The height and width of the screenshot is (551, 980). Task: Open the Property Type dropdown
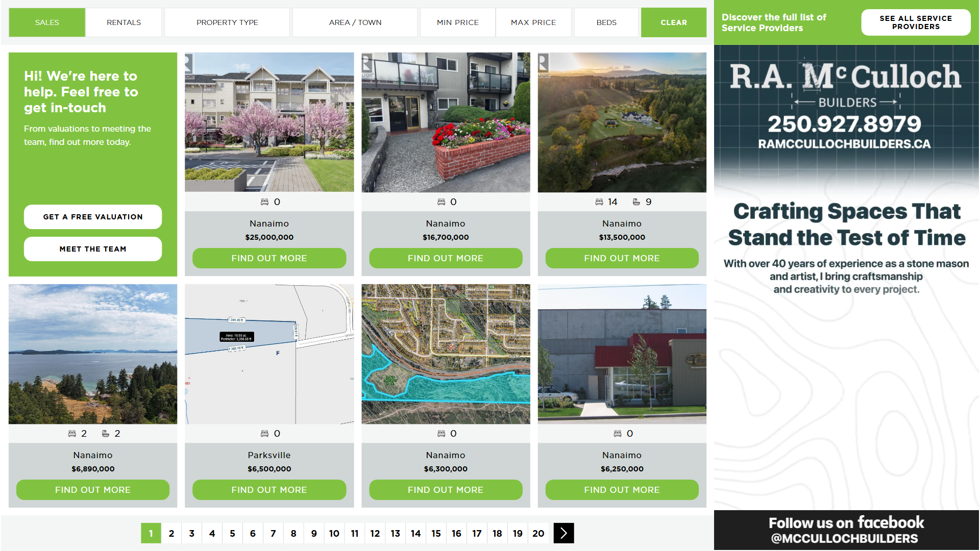227,22
